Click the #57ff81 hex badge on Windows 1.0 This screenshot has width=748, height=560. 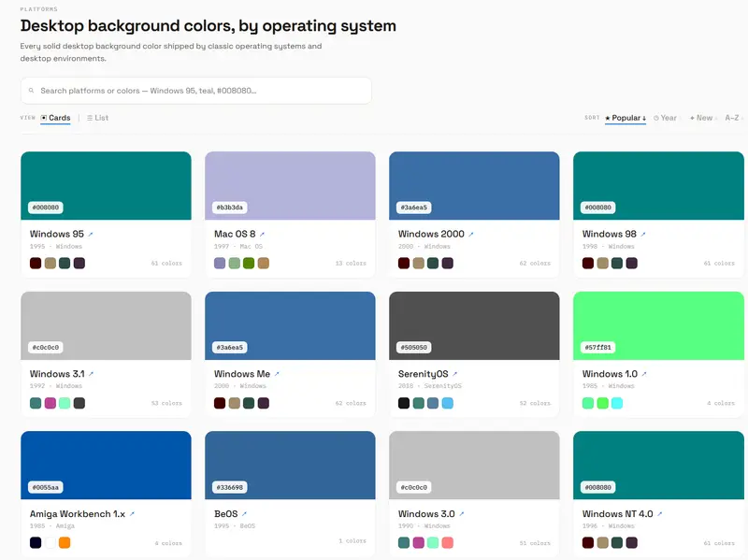point(598,347)
